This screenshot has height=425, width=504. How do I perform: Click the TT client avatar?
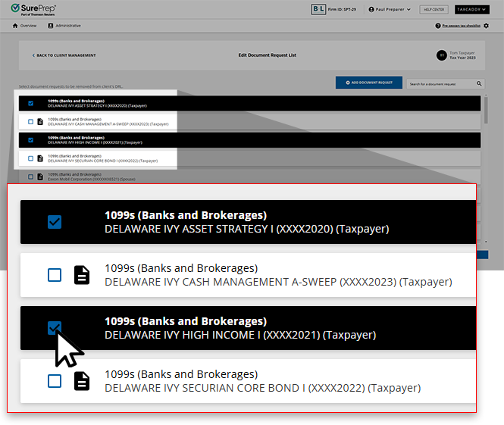[442, 55]
